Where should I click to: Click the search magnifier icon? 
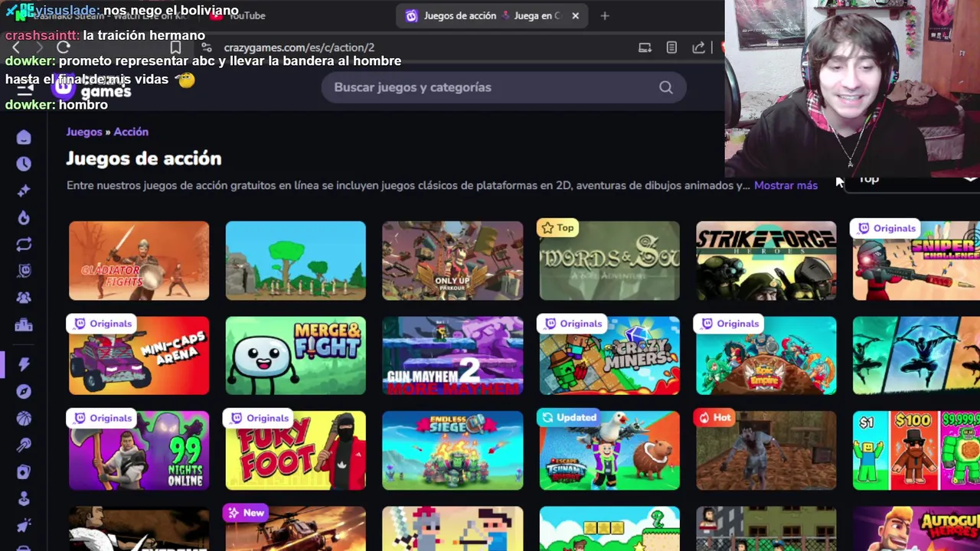665,87
